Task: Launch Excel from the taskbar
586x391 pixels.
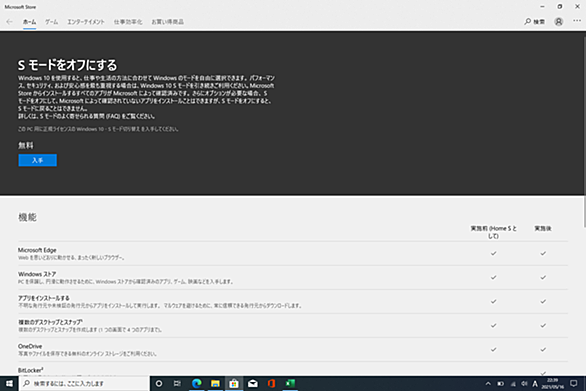Action: pos(290,383)
